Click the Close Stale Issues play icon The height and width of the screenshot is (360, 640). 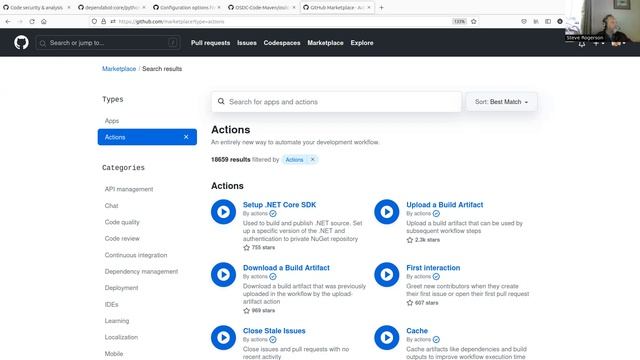(x=223, y=338)
